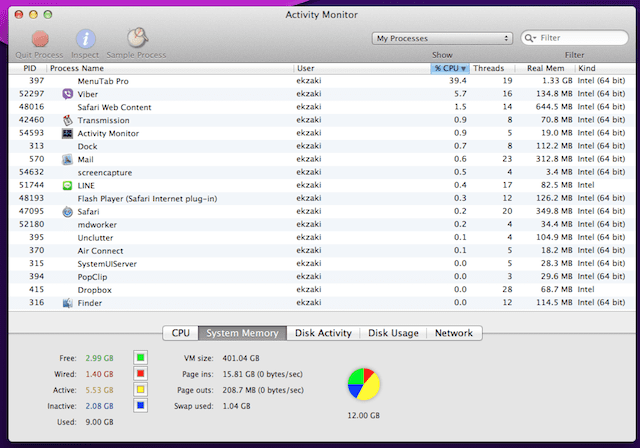Screen dimensions: 640x448
Task: Click the Active 5.53 GB value
Action: 99,390
